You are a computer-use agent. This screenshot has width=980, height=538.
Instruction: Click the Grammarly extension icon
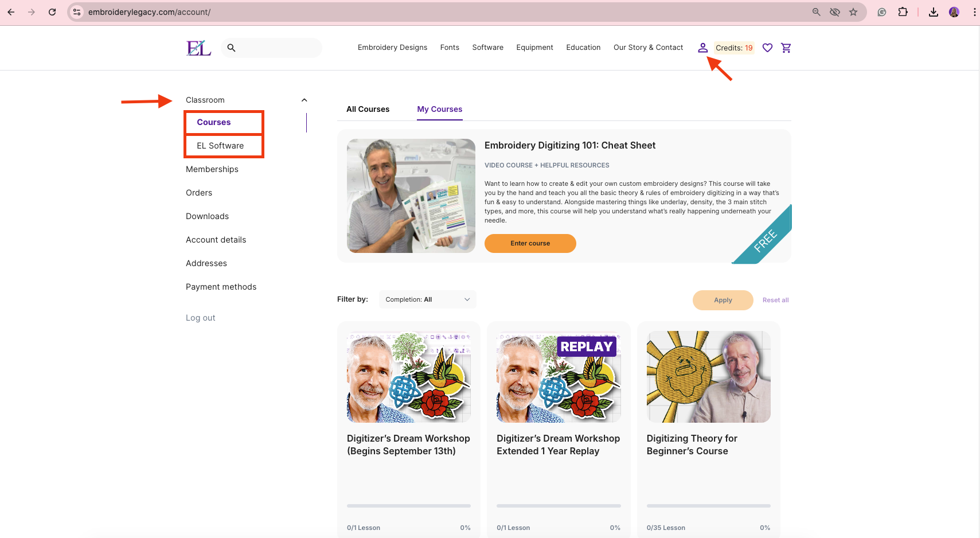(882, 12)
